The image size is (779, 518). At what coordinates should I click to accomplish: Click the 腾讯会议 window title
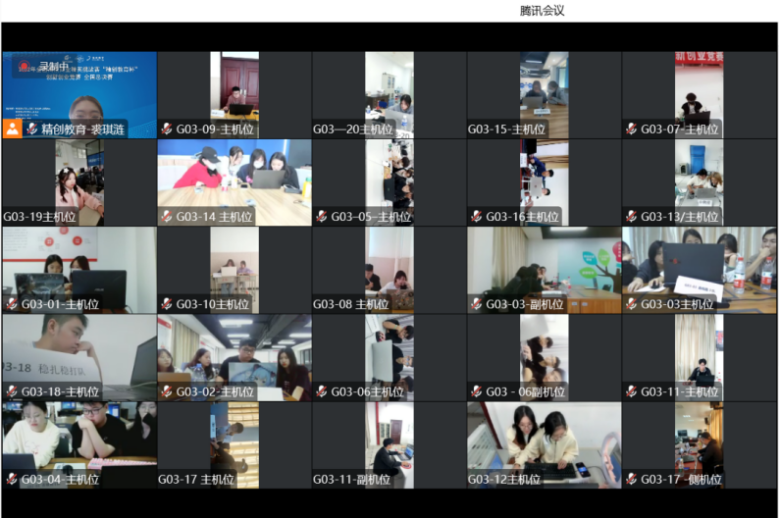542,11
